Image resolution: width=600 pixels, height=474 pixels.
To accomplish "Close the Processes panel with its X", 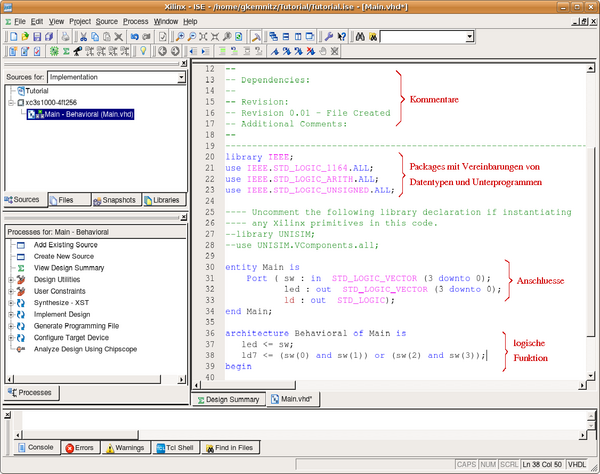I will [184, 217].
